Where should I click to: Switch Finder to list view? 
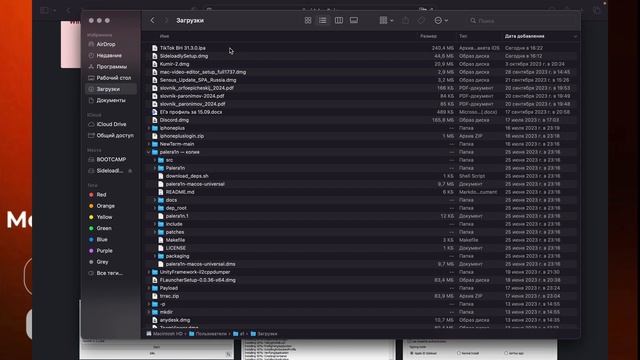[x=323, y=20]
